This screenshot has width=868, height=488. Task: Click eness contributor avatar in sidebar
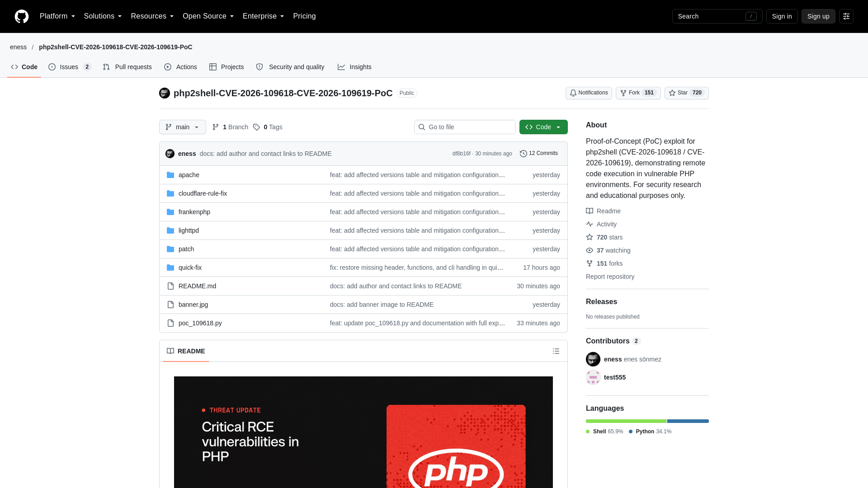[x=593, y=359]
